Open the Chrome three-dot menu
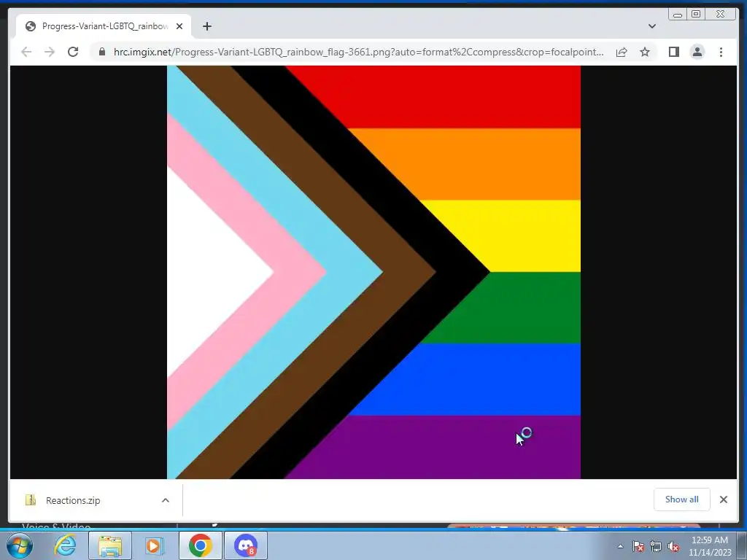This screenshot has width=747, height=560. (721, 52)
